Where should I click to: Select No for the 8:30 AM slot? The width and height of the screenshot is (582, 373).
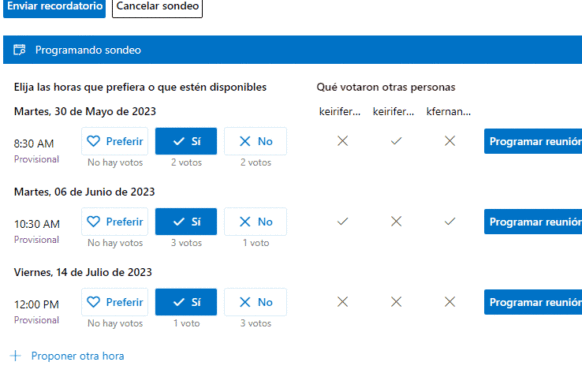(255, 141)
